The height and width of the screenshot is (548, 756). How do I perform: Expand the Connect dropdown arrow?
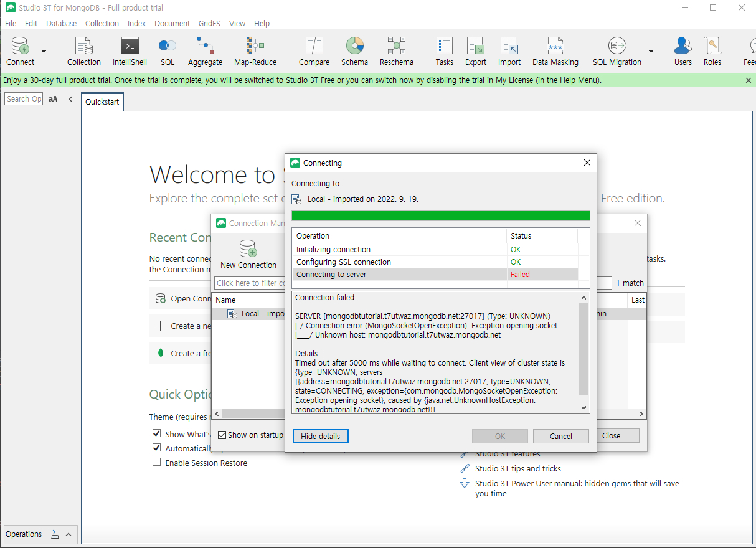pyautogui.click(x=44, y=51)
